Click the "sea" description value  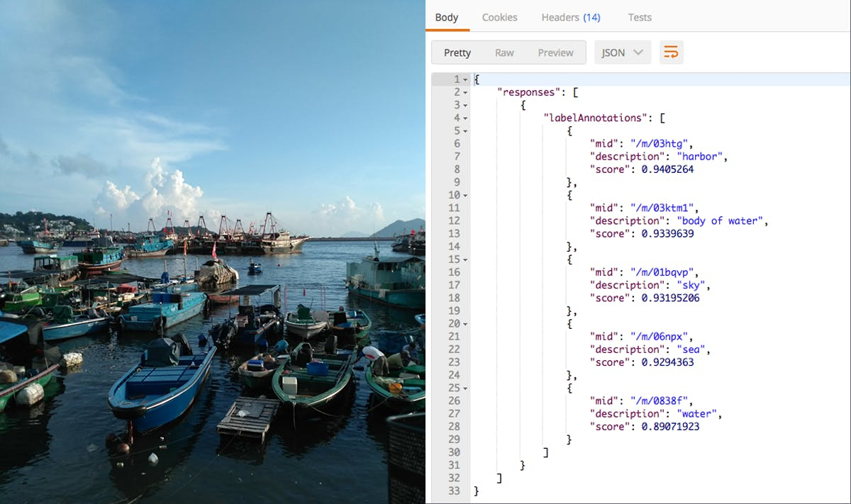[691, 349]
